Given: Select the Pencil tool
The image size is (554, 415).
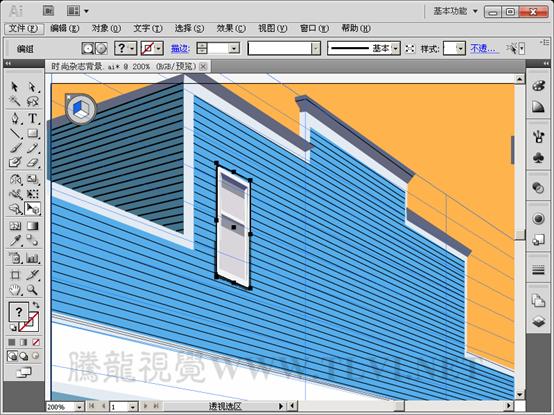Looking at the screenshot, I should pyautogui.click(x=32, y=148).
